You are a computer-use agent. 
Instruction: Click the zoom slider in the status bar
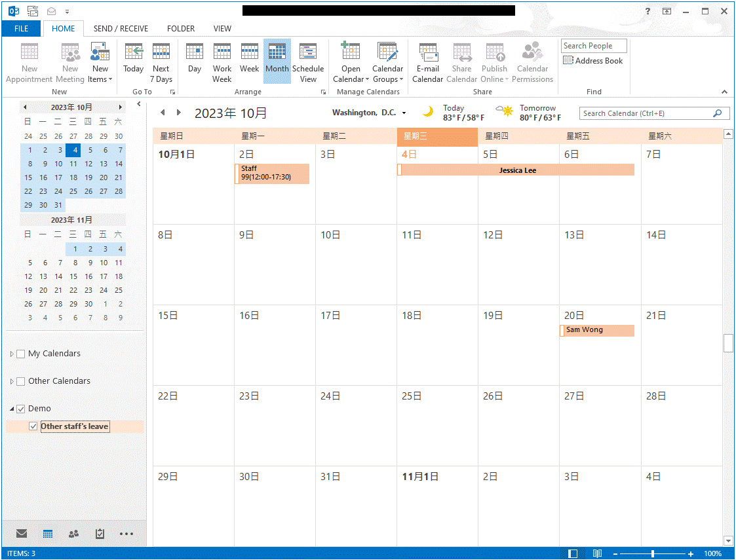pyautogui.click(x=652, y=554)
